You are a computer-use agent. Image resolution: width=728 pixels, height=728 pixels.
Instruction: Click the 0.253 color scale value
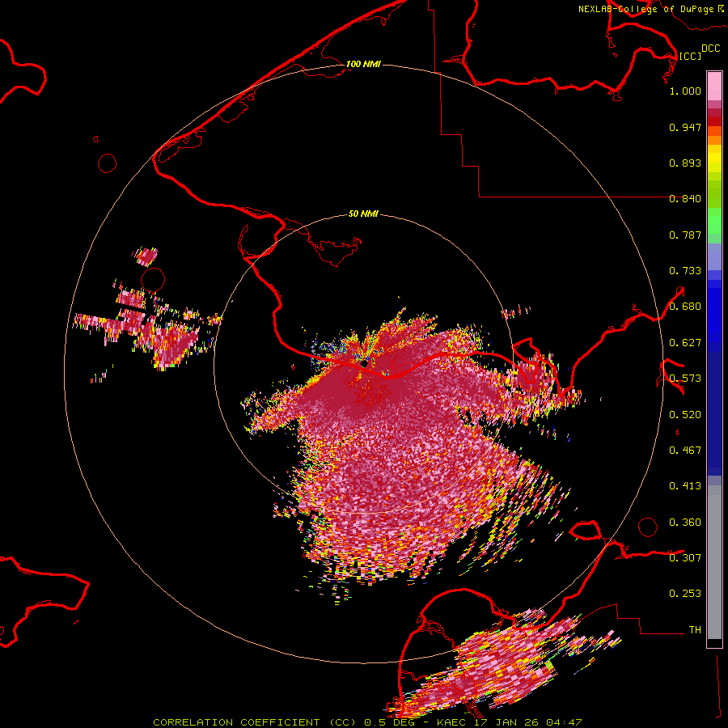(x=685, y=594)
